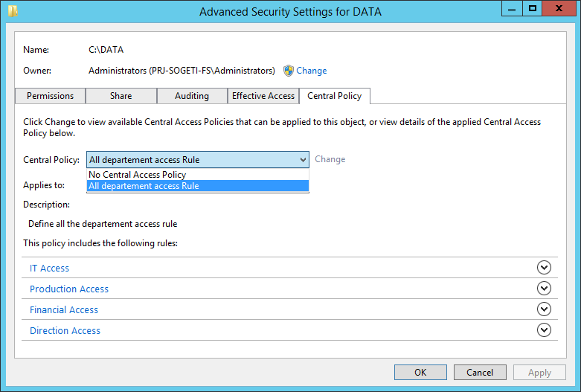Expand the Production Access rule chevron
Viewport: 581px width, 392px height.
click(544, 289)
